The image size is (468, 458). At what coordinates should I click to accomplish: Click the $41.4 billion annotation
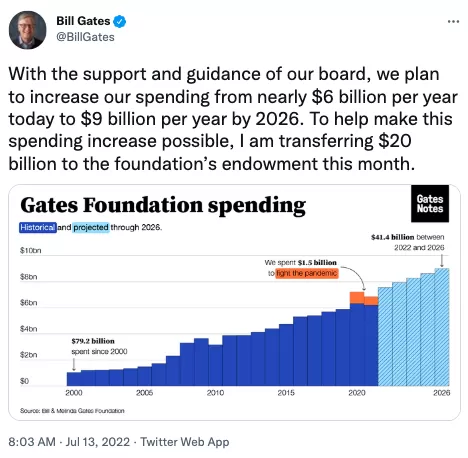tap(407, 242)
